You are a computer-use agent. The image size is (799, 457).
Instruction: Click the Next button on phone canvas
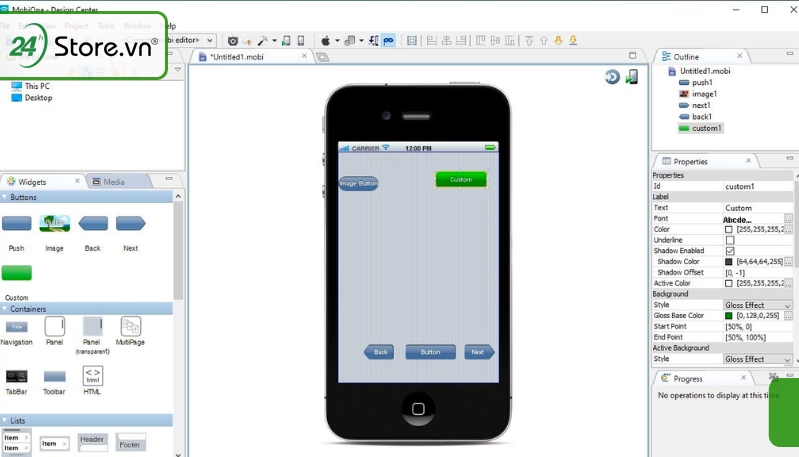479,352
